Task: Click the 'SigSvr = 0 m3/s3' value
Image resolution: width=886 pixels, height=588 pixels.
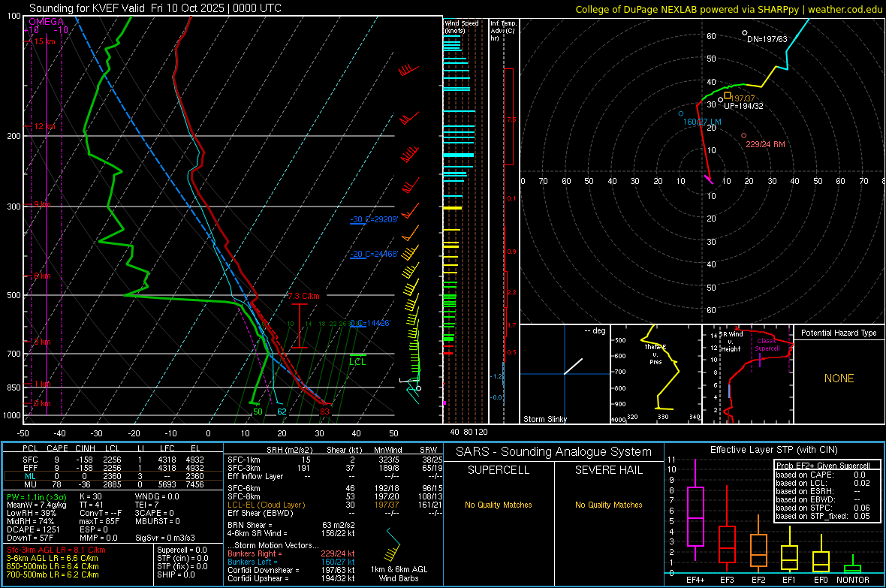Action: (x=165, y=538)
